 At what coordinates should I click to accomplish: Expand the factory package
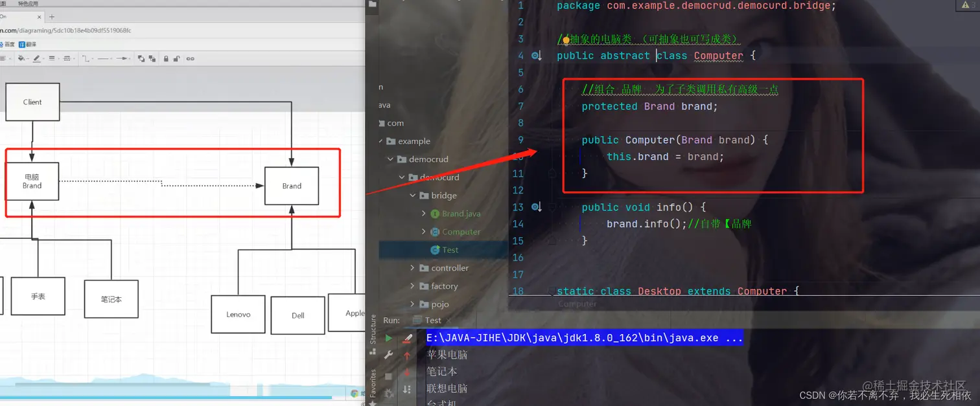(x=413, y=286)
